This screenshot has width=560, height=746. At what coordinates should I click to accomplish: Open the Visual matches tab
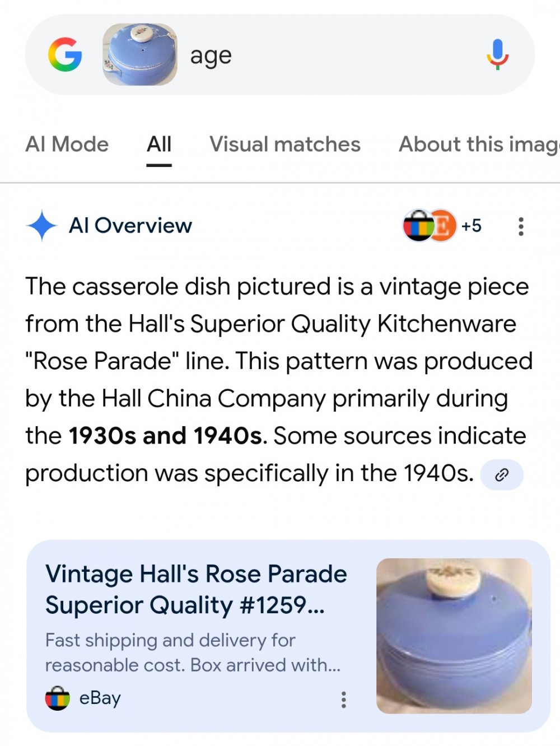(x=284, y=144)
